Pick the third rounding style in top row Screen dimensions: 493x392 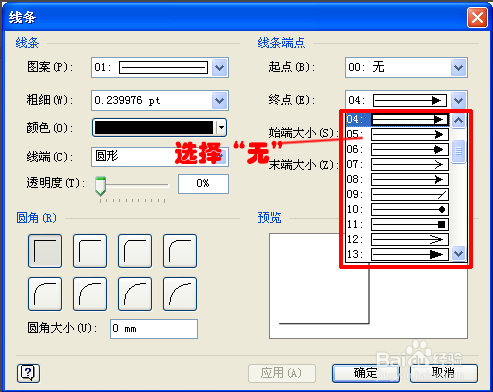click(135, 251)
